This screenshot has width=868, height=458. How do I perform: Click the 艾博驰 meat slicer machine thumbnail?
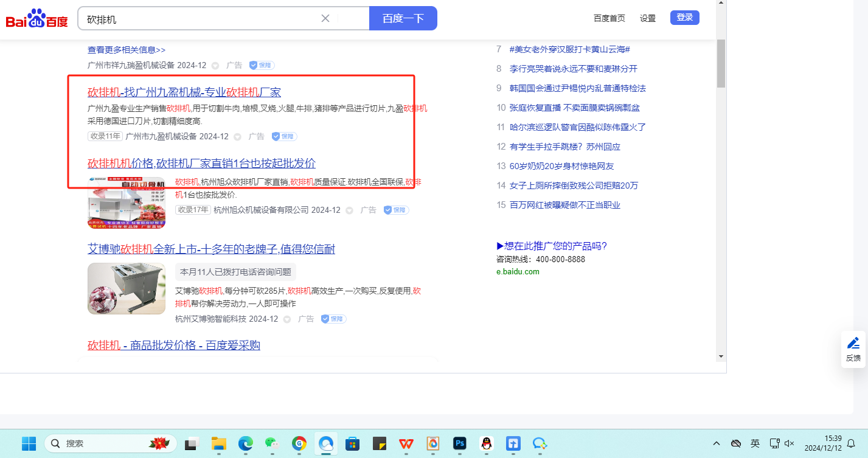point(126,288)
